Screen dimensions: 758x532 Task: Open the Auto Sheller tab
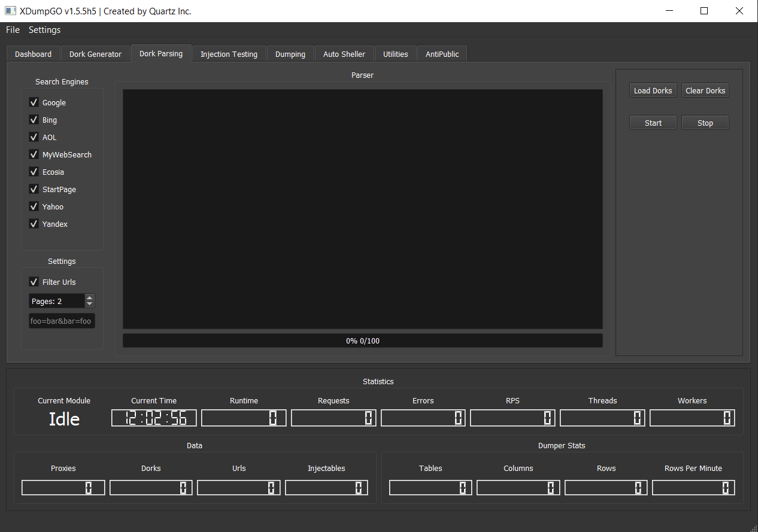344,54
